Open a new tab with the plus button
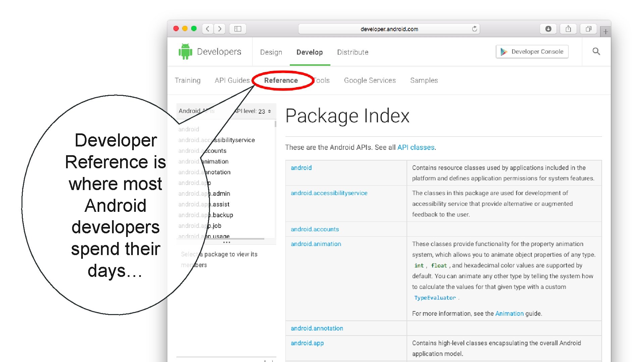 605,32
